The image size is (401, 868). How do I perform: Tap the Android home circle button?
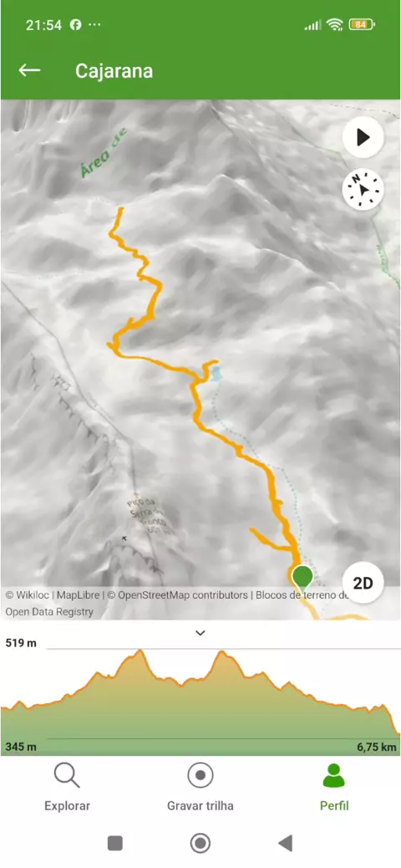[200, 843]
